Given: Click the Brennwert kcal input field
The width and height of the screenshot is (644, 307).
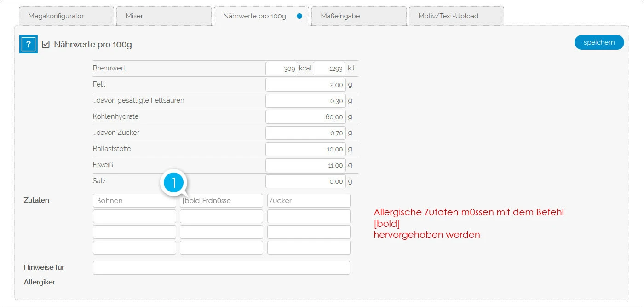Looking at the screenshot, I should point(282,68).
